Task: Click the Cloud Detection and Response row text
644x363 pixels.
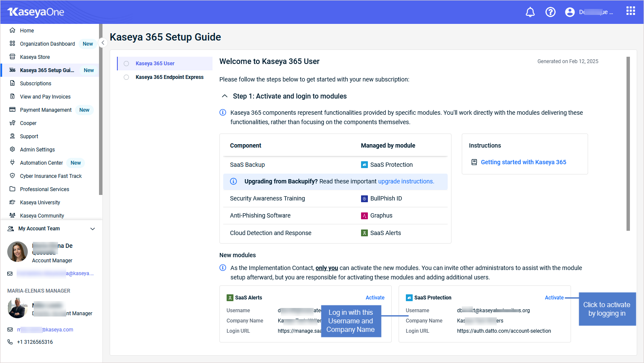Action: (271, 233)
